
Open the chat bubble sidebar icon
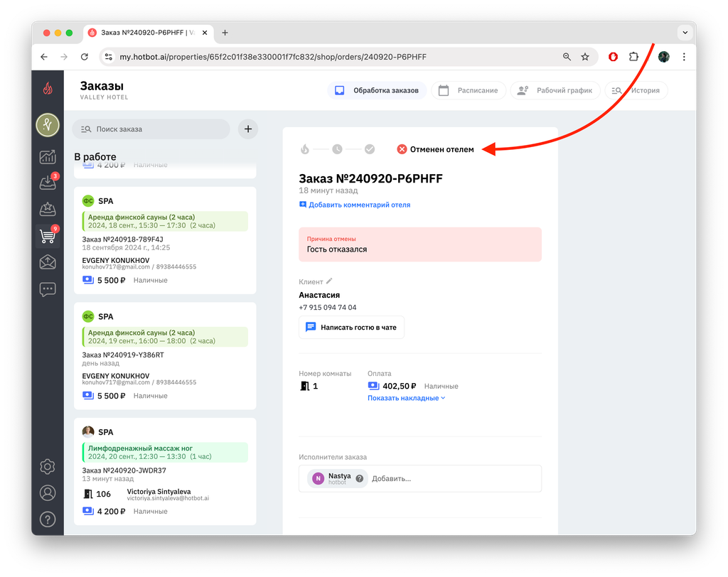pyautogui.click(x=48, y=289)
